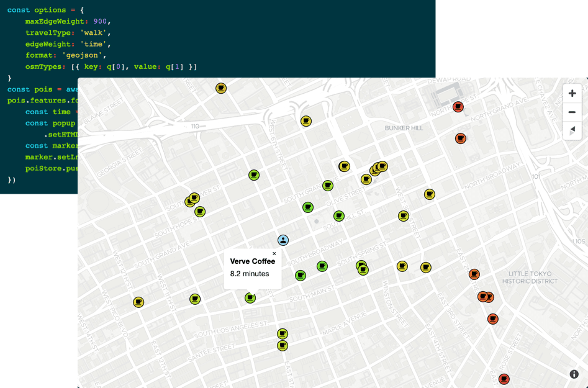Select yellow coffee marker touching Olive Street label
This screenshot has width=588, height=388.
(366, 179)
